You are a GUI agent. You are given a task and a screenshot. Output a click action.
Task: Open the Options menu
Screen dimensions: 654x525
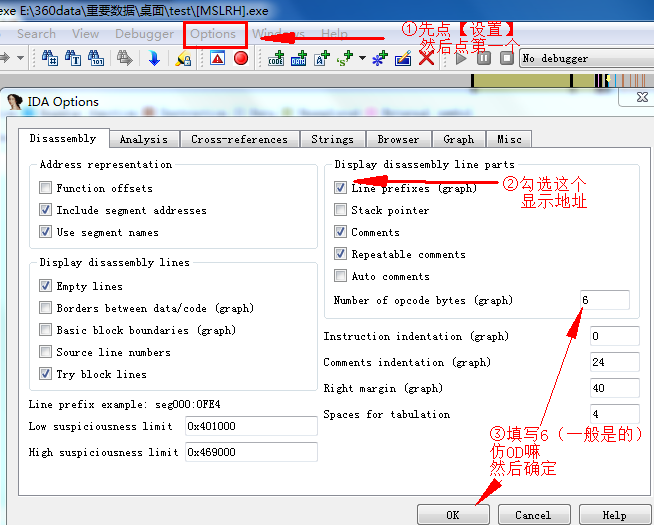[x=213, y=34]
